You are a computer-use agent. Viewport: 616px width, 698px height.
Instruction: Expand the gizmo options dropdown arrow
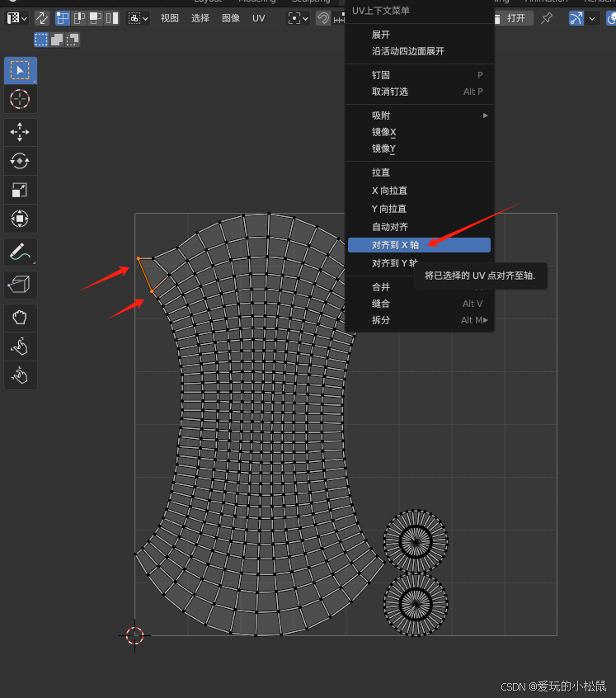pyautogui.click(x=592, y=18)
